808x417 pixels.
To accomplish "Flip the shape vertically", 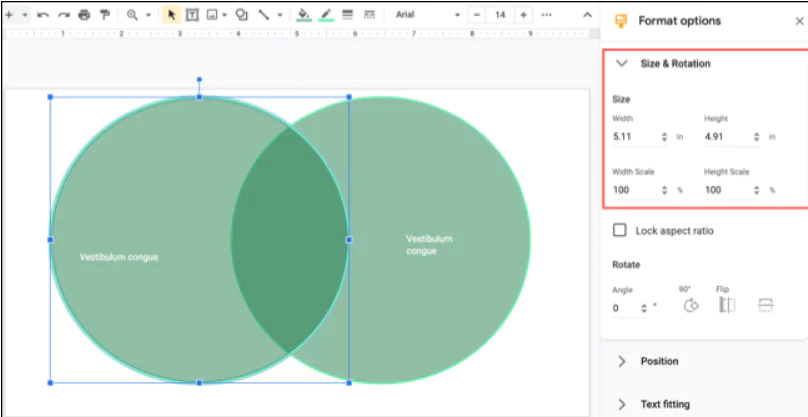I will 765,305.
